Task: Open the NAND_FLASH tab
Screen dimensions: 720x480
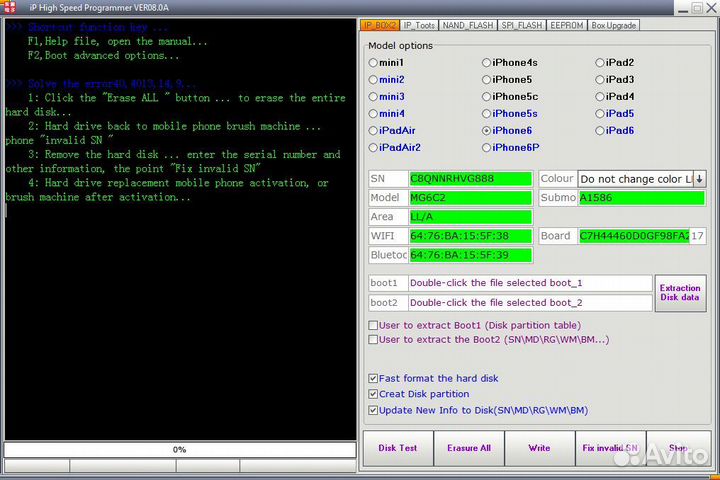Action: point(468,25)
